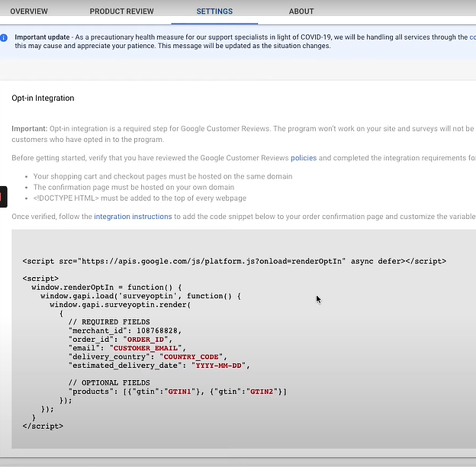This screenshot has width=476, height=467.
Task: Click the CUSTOMER_EMAIL placeholder
Action: [146, 348]
